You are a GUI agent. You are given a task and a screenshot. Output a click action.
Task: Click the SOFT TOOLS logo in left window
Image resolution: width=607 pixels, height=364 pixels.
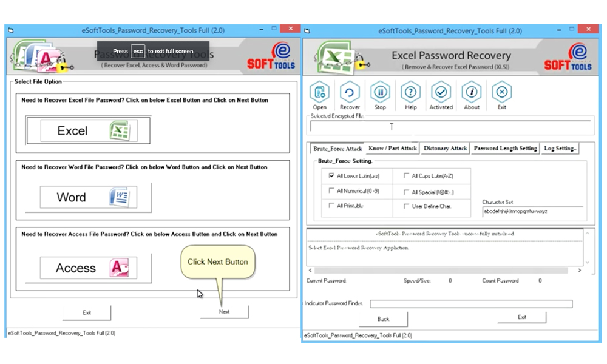click(271, 56)
